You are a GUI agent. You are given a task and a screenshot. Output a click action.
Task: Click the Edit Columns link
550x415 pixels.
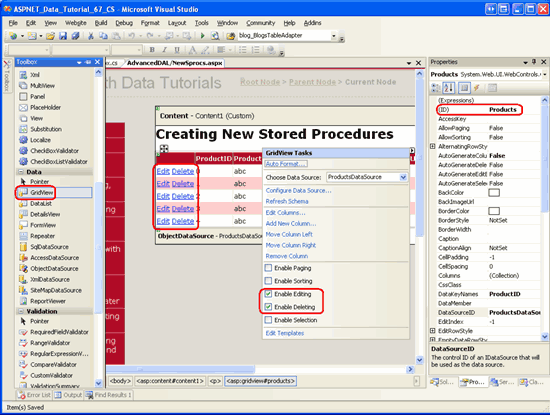coord(285,213)
